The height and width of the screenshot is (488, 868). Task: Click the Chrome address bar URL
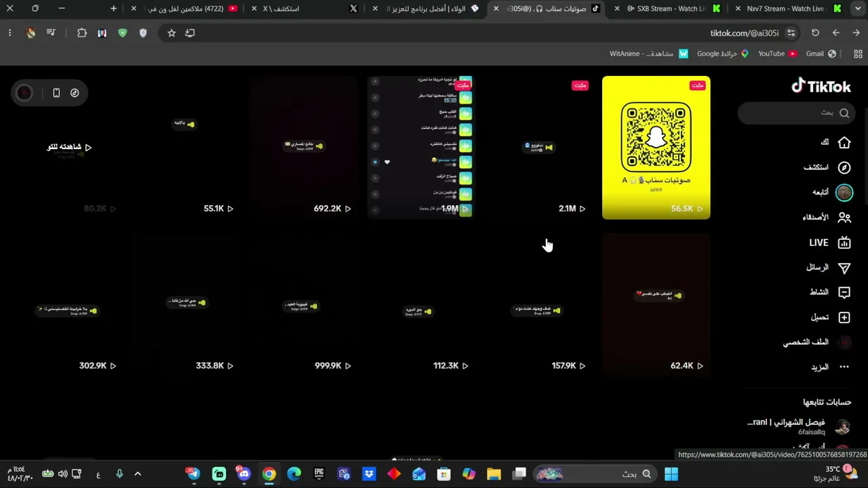pos(745,33)
